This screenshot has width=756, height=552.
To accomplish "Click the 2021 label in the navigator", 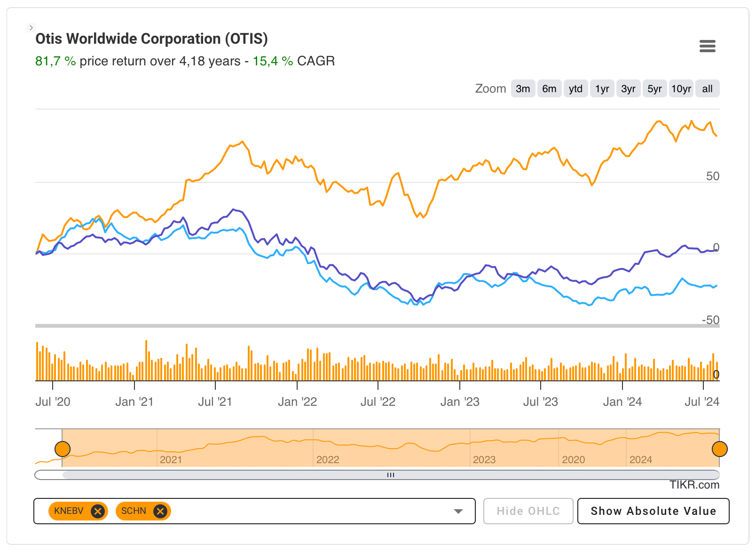I will click(x=171, y=459).
